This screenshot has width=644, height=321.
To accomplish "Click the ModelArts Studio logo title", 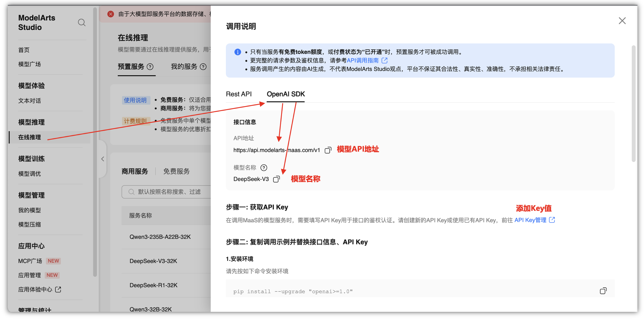I will click(x=37, y=22).
